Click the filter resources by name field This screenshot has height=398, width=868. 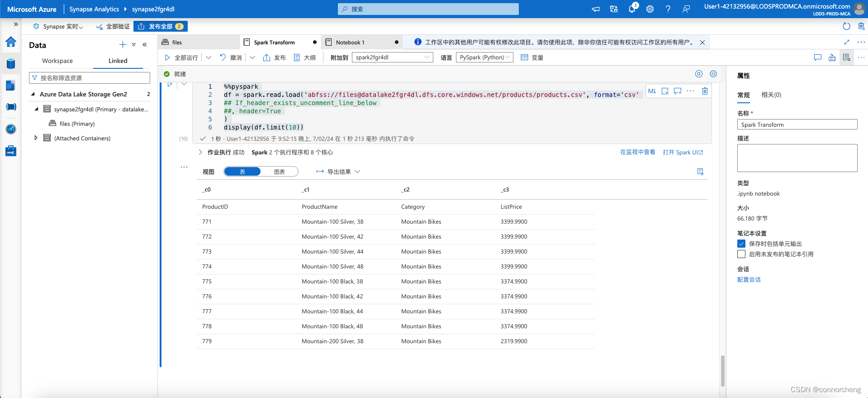(x=90, y=78)
